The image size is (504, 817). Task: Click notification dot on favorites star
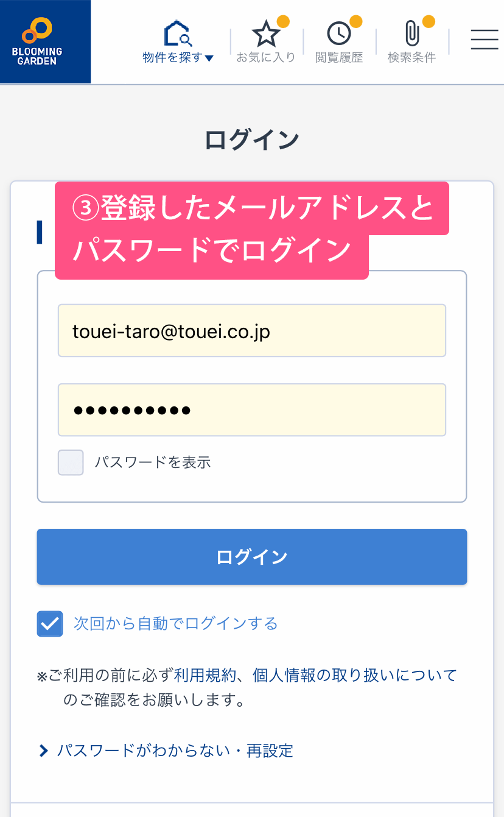point(283,22)
